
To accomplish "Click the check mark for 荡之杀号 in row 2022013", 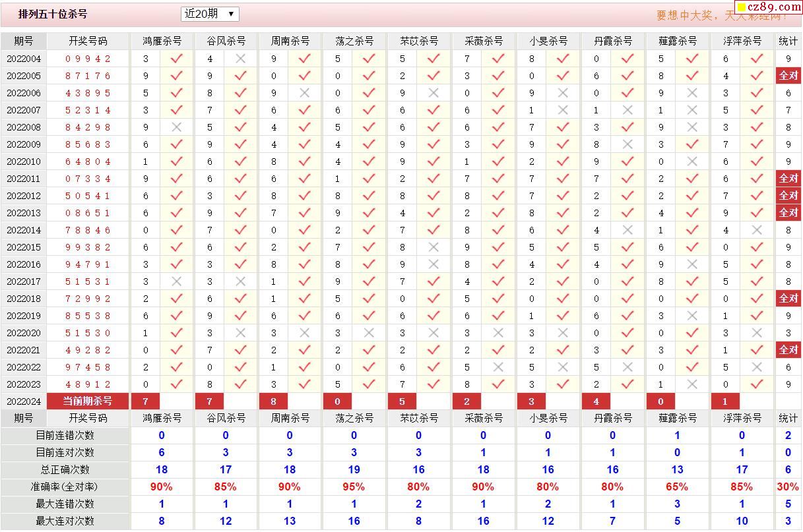I will [369, 213].
